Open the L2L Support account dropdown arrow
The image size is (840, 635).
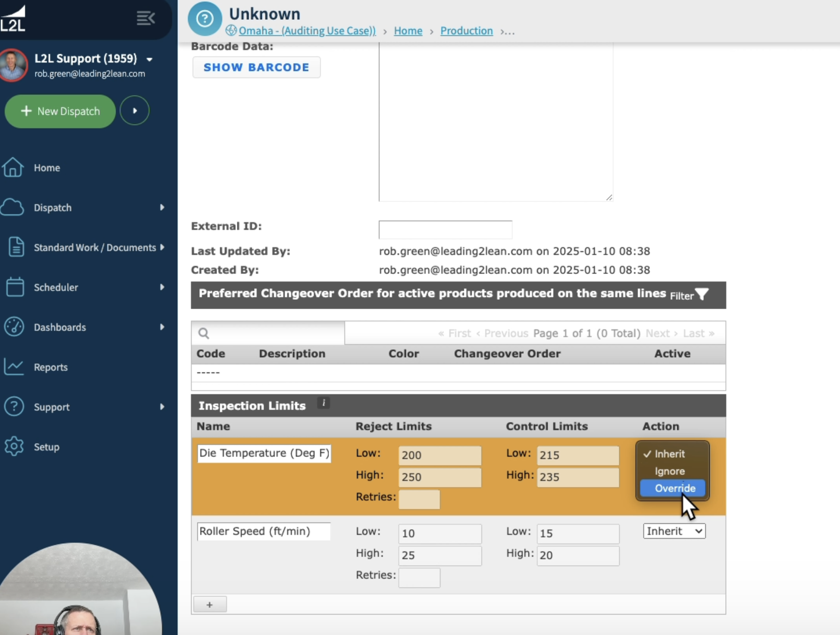(150, 59)
